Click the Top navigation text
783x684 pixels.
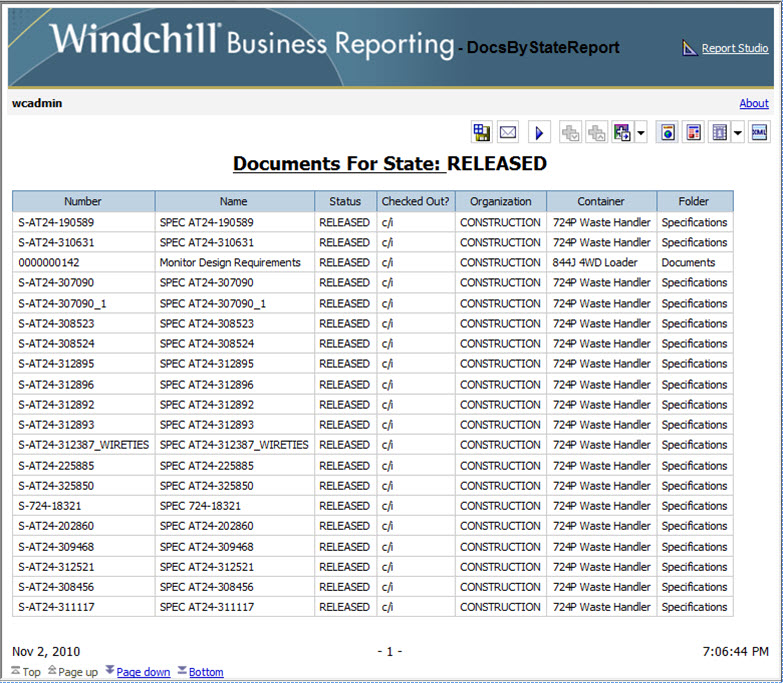tap(31, 672)
